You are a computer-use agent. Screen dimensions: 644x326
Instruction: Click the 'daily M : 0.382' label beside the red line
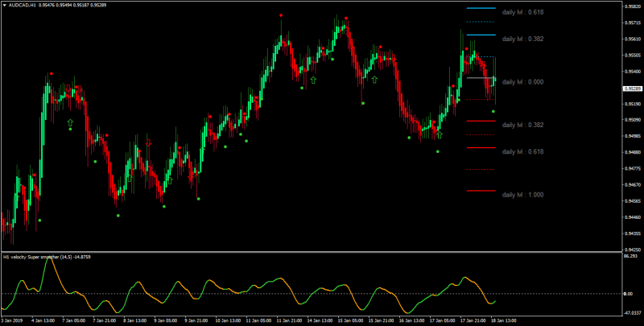pos(522,125)
